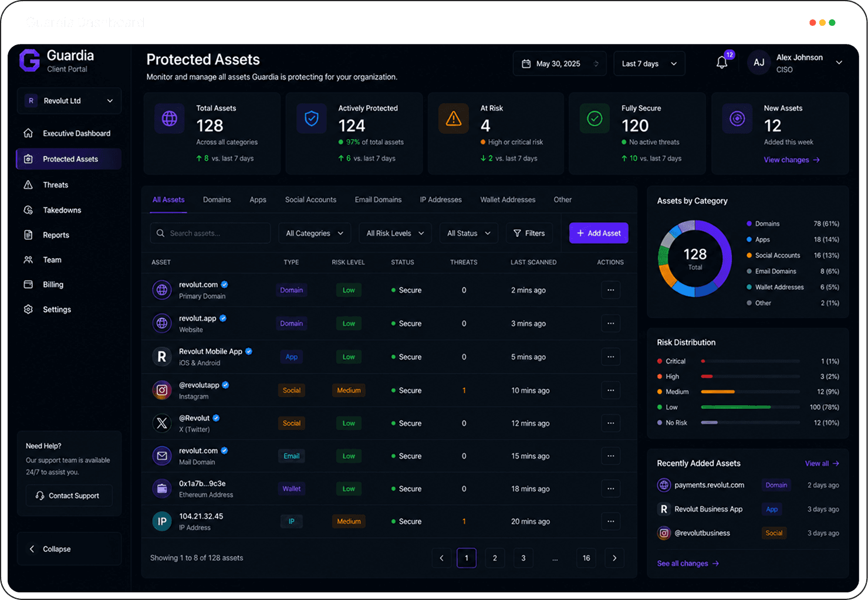Click the Total Assets globe icon
The width and height of the screenshot is (868, 600).
170,118
